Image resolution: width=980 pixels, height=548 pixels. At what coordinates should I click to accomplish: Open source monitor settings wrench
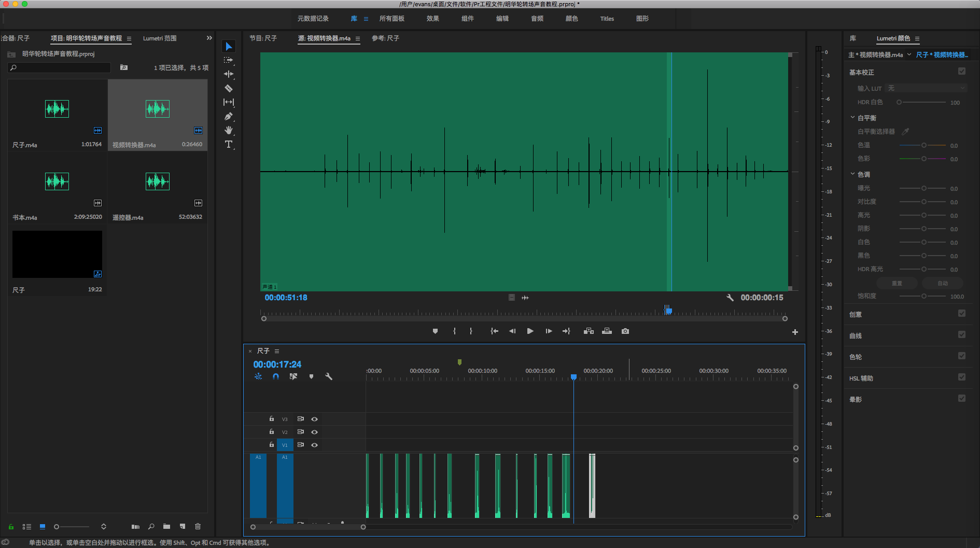coord(730,298)
